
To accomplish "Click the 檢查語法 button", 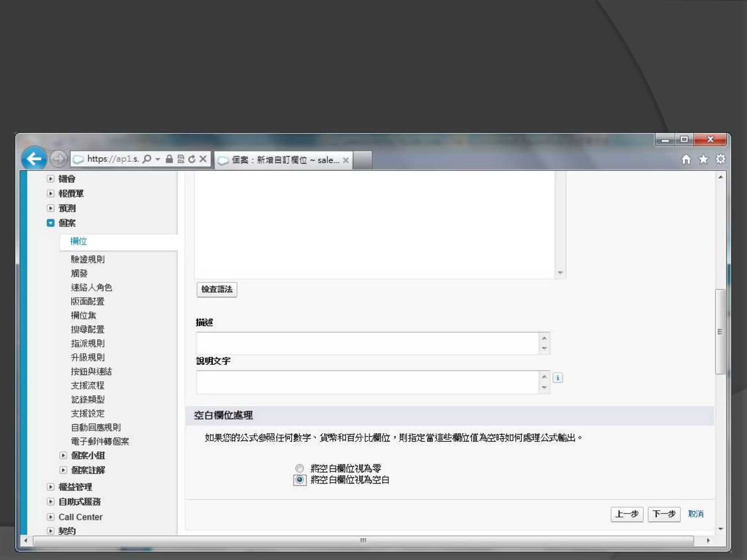I will [x=217, y=289].
